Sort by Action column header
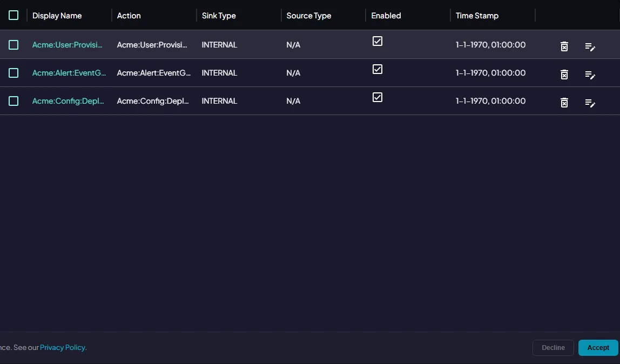Viewport: 620px width, 364px height. pos(129,16)
